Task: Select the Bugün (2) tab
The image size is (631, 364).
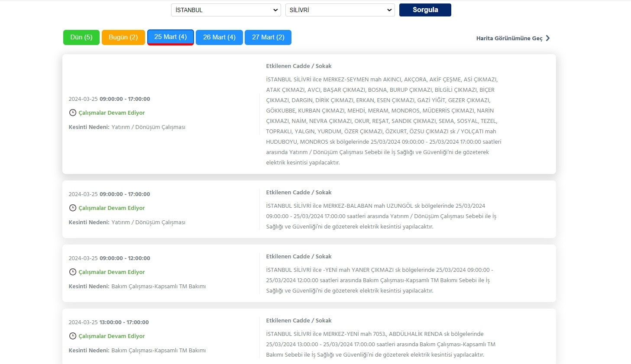Action: (x=123, y=37)
